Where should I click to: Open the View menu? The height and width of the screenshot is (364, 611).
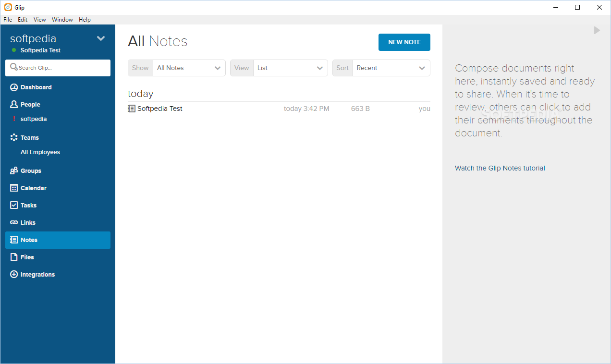pyautogui.click(x=40, y=20)
